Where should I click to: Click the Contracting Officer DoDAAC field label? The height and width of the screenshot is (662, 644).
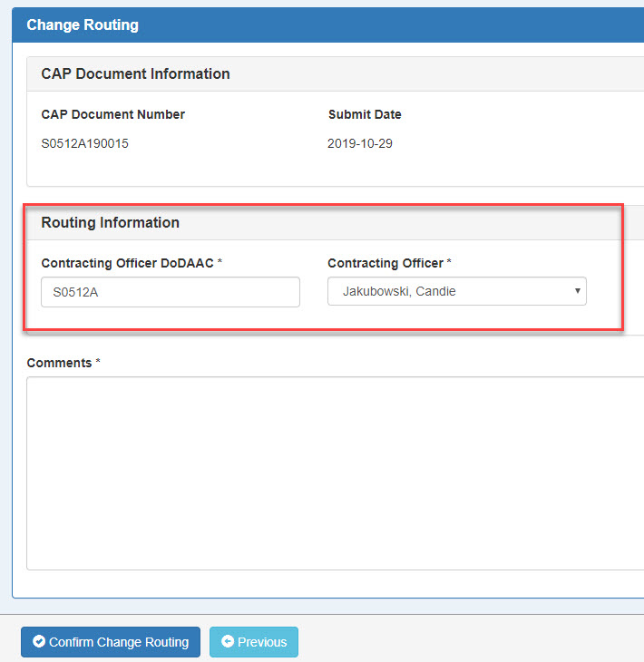[x=127, y=263]
